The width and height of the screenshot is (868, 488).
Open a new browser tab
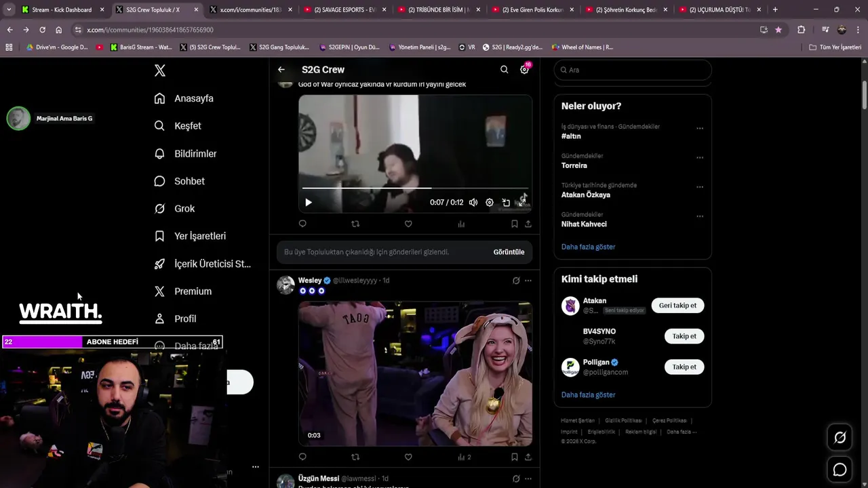[x=775, y=9]
